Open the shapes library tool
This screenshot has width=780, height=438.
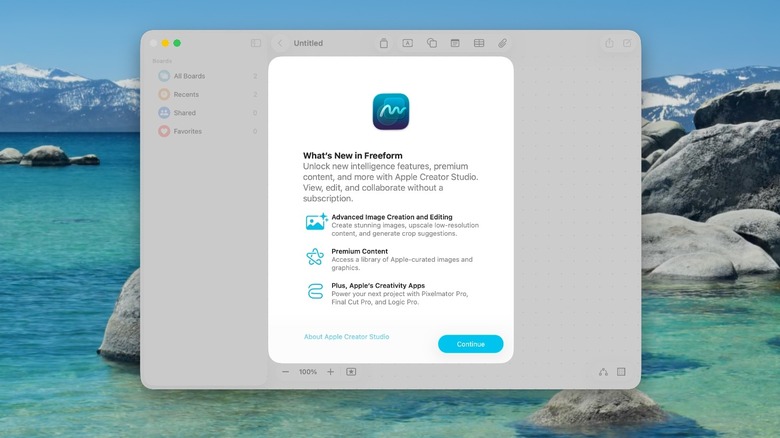point(432,43)
